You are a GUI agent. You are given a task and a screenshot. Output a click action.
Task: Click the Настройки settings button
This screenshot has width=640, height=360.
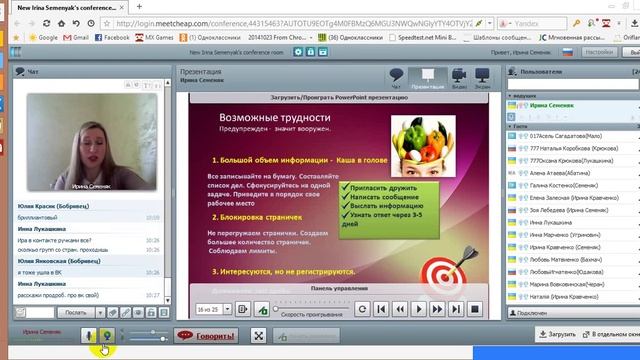click(599, 52)
